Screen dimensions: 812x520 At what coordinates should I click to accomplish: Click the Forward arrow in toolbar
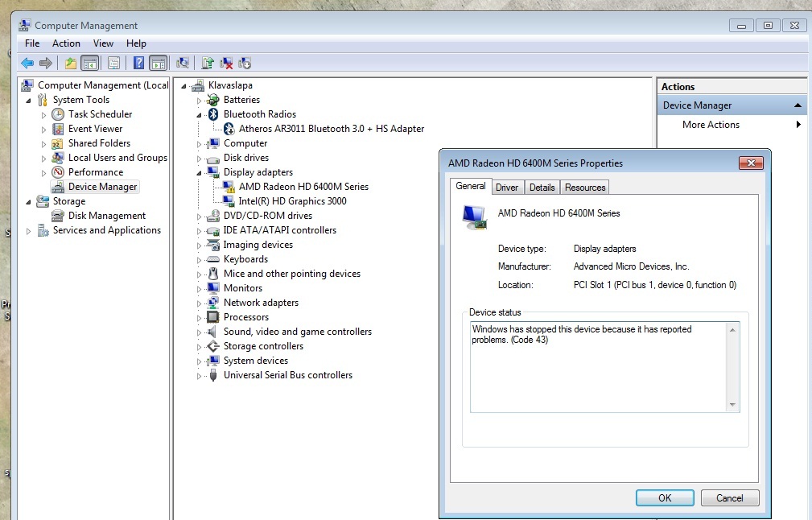[x=46, y=63]
